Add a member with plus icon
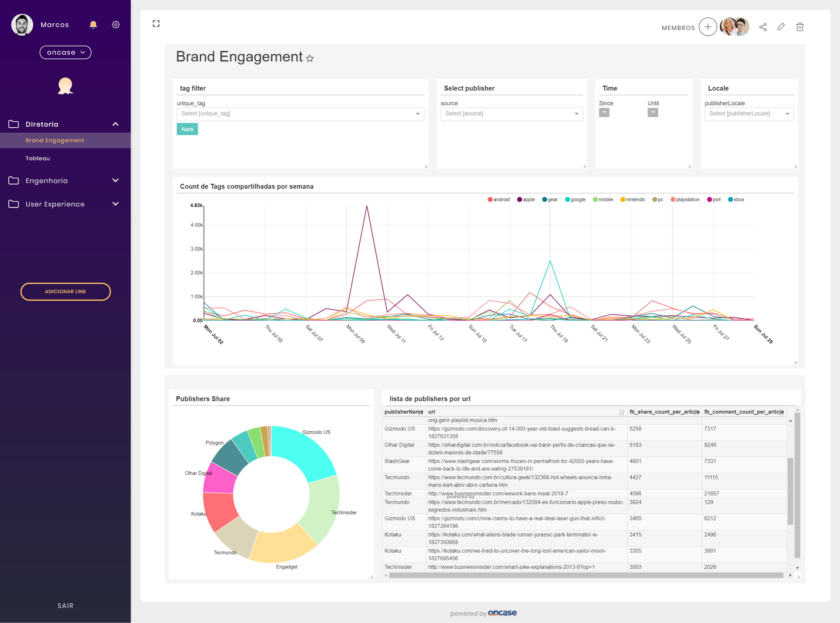Image resolution: width=840 pixels, height=623 pixels. [x=708, y=27]
